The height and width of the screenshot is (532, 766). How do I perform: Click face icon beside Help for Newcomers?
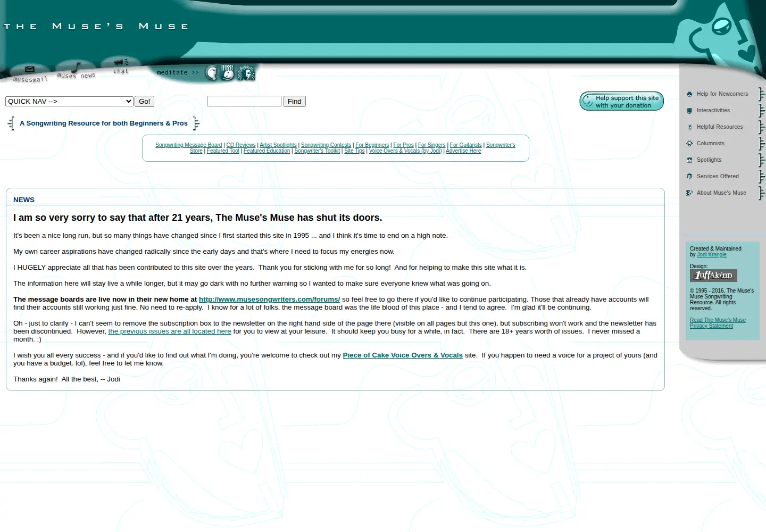coord(689,94)
